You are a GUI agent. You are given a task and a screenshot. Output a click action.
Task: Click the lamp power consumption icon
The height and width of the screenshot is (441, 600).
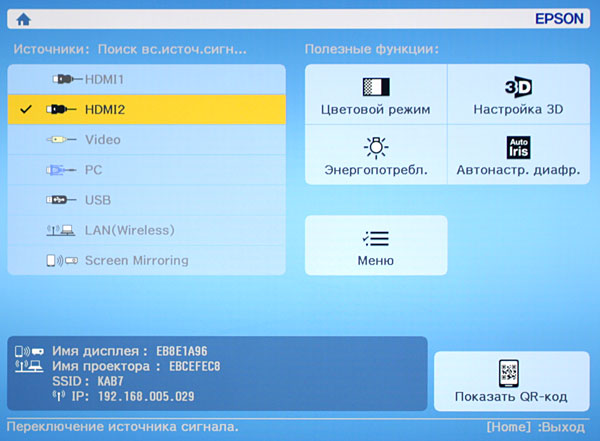pos(376,147)
